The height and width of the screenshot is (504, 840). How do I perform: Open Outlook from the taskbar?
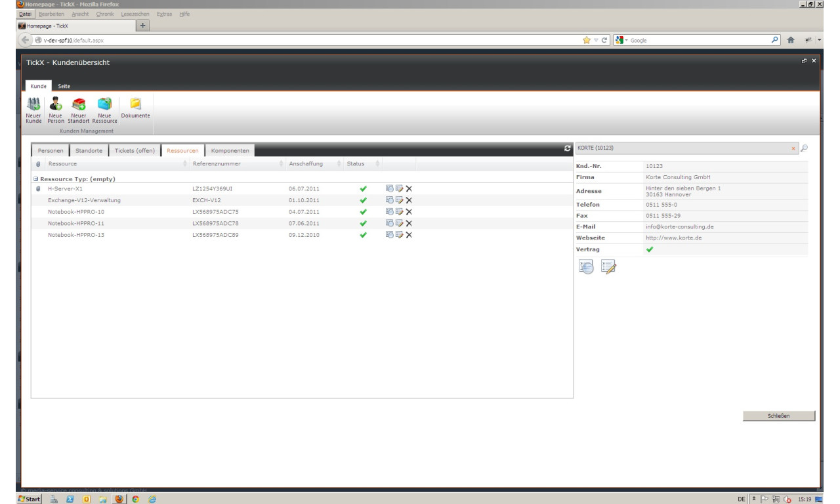coord(88,499)
